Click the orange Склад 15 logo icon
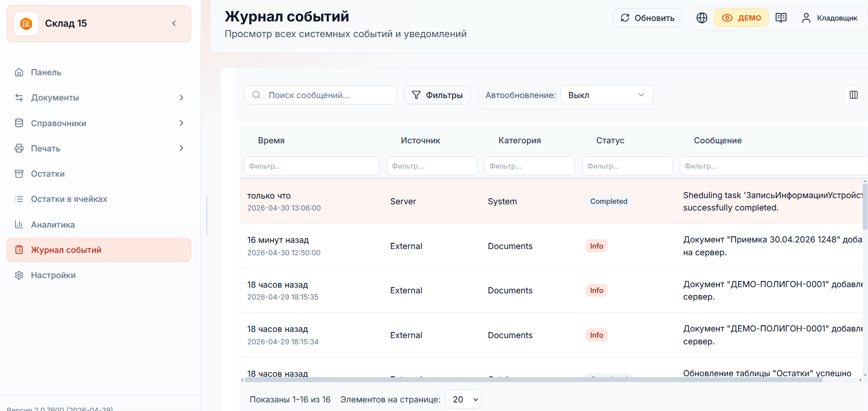The height and width of the screenshot is (411, 868). coord(26,23)
